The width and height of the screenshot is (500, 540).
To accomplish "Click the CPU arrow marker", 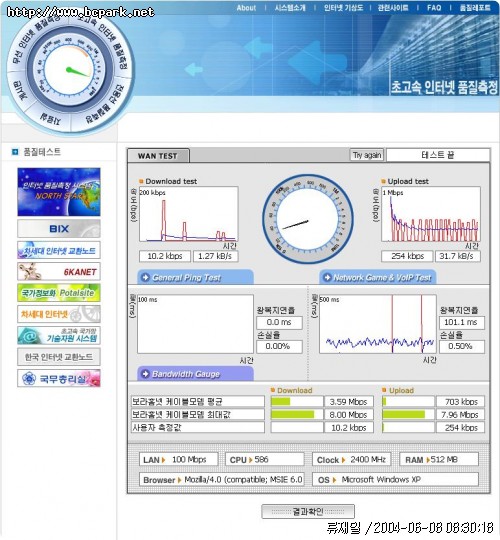I will (x=250, y=460).
